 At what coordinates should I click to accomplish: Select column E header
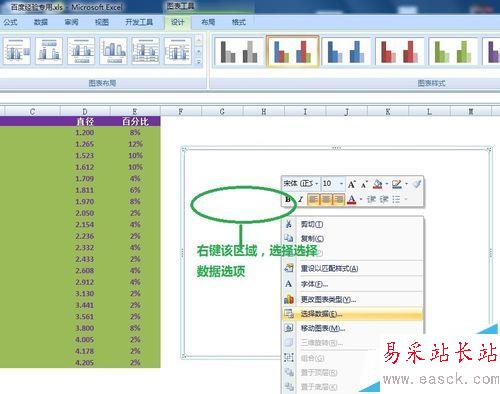135,111
